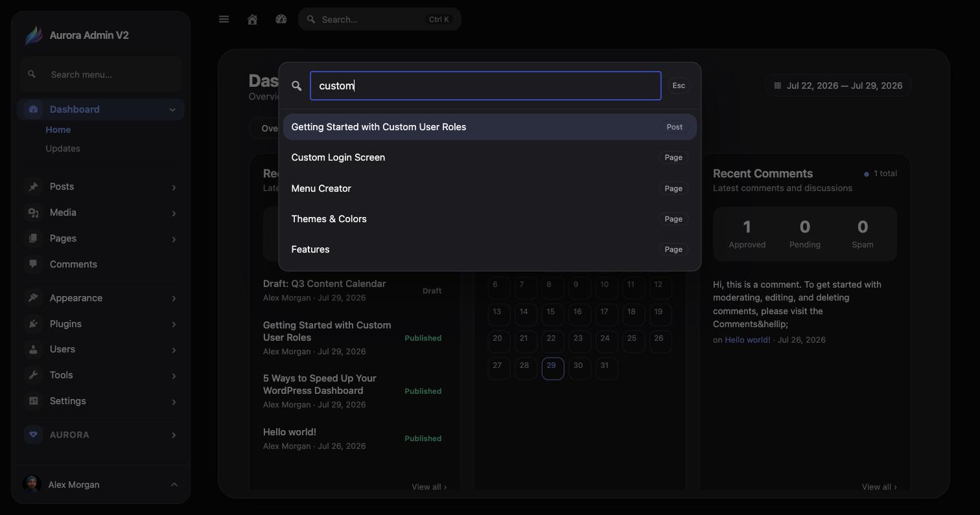
Task: Click the Search menu... sidebar field
Action: click(100, 74)
